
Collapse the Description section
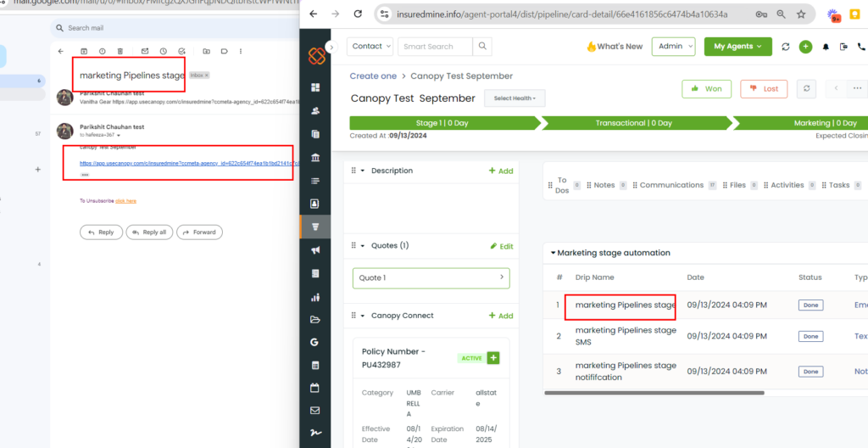tap(363, 171)
